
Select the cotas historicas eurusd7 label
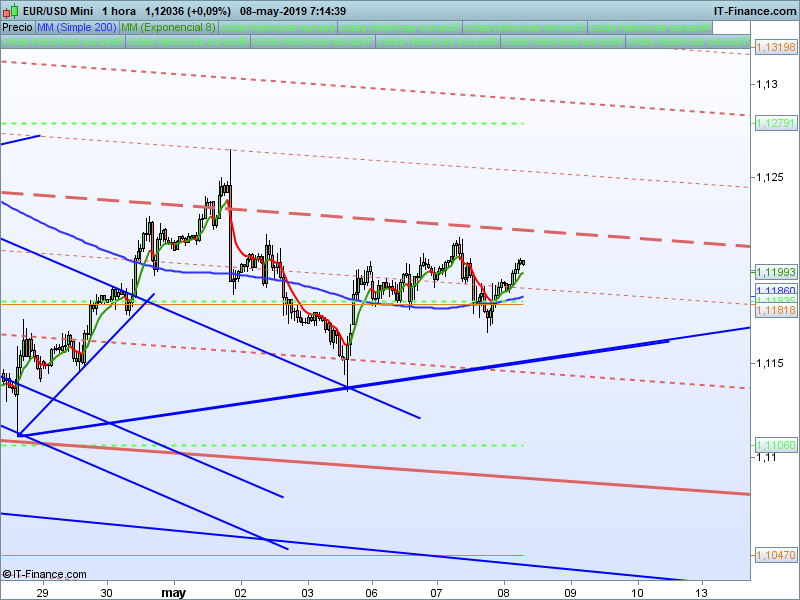coord(313,41)
